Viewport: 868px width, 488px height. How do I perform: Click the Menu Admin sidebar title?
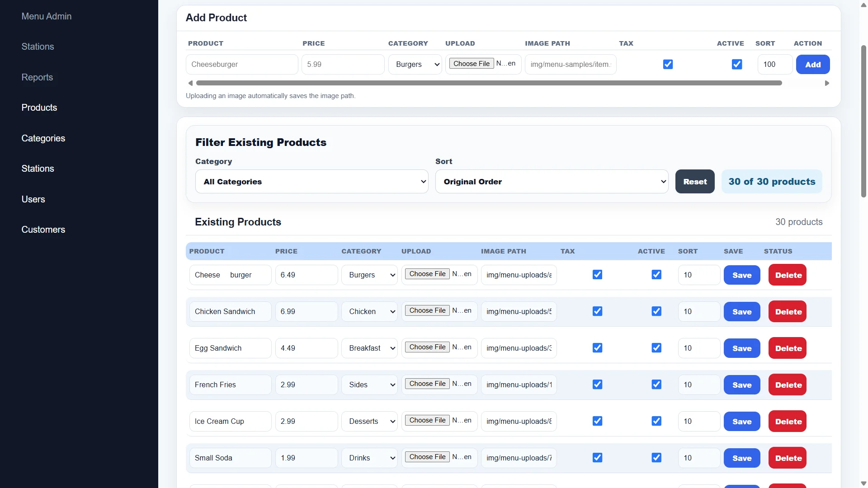point(47,16)
